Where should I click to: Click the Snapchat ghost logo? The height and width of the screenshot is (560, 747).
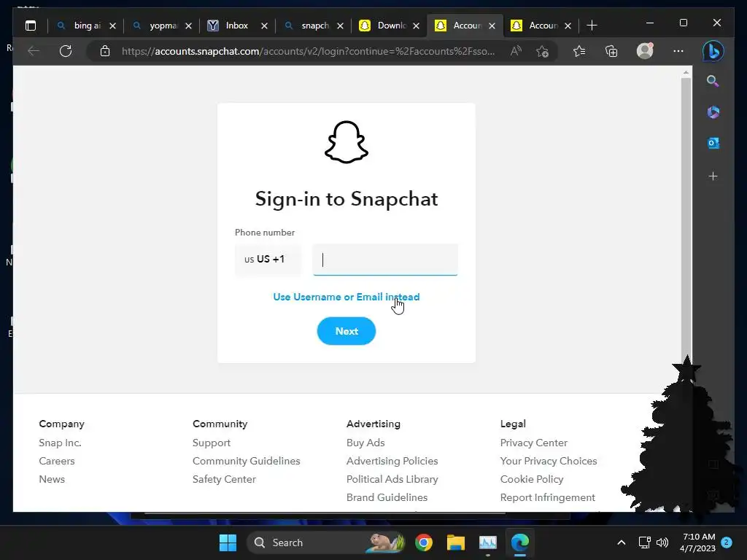pyautogui.click(x=347, y=142)
